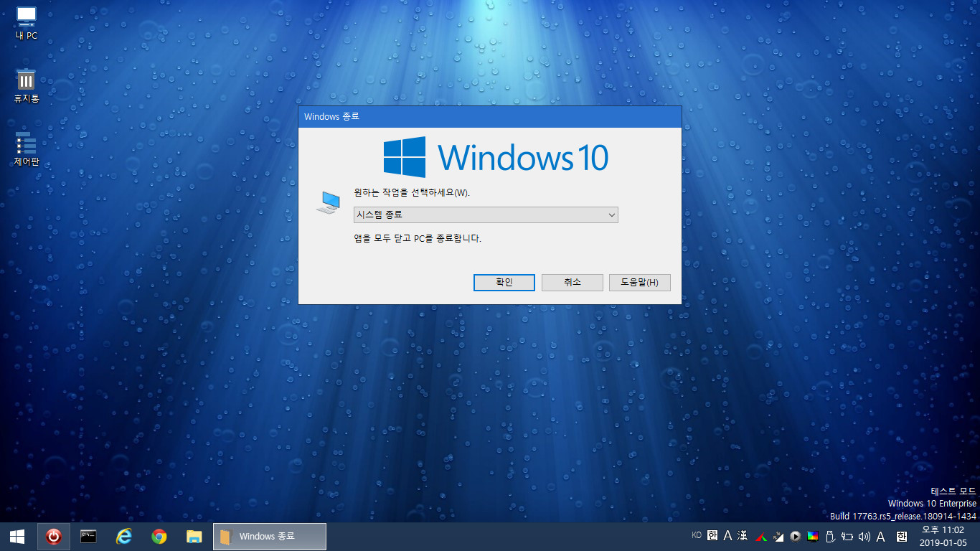980x551 pixels.
Task: Click the 'Windows 종료' dialog title bar
Action: [489, 116]
